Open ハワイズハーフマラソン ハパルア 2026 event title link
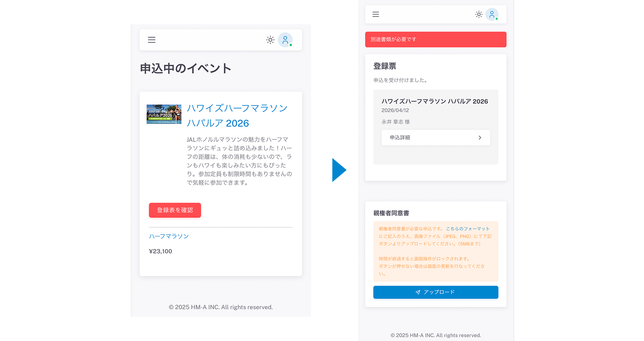 click(x=237, y=116)
